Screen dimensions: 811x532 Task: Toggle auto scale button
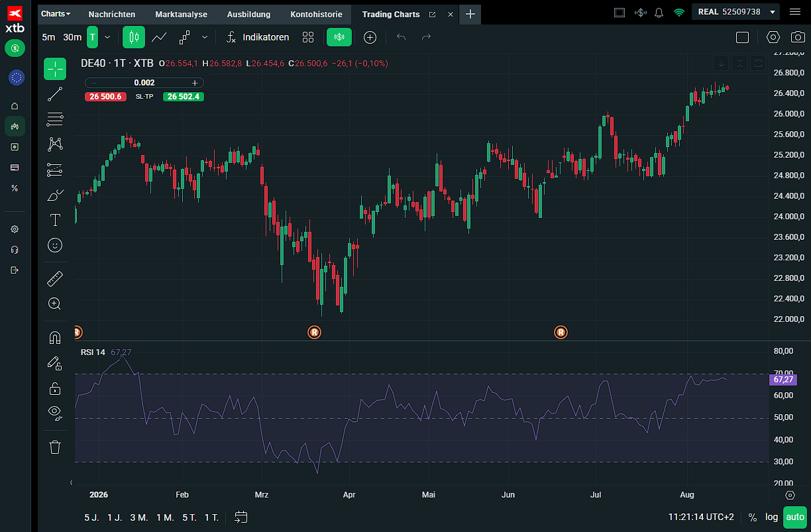coord(795,517)
